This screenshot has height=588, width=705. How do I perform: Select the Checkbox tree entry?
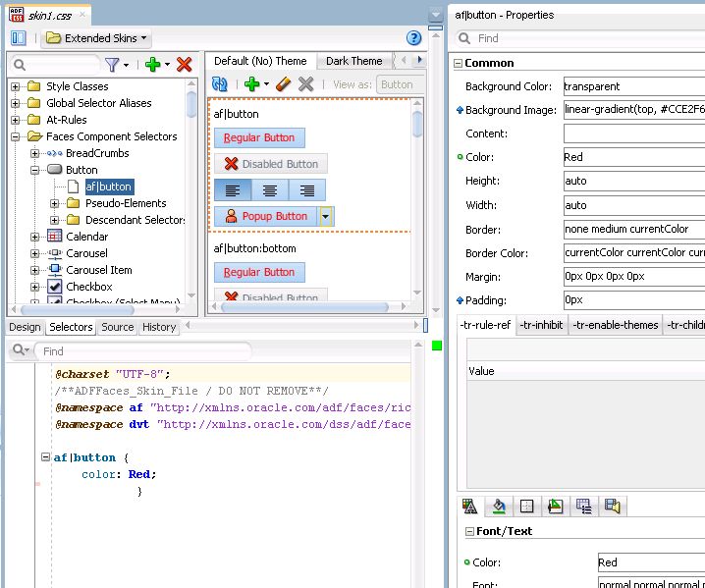click(x=89, y=287)
